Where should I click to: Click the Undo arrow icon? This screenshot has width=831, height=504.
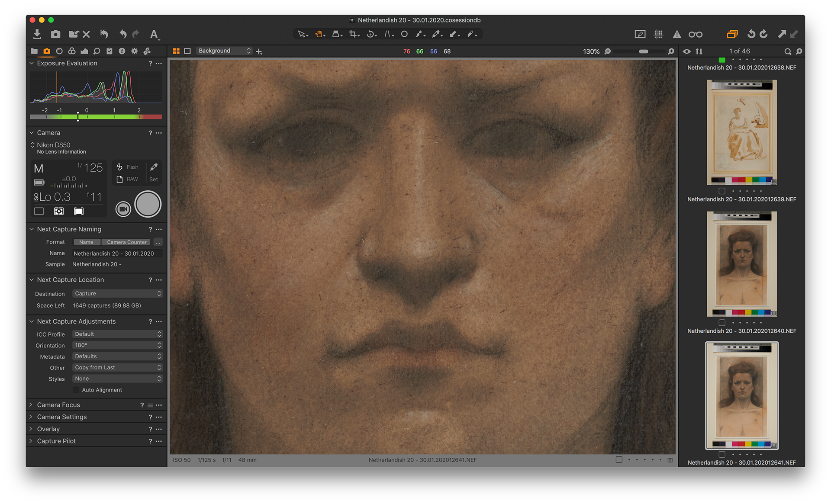123,34
